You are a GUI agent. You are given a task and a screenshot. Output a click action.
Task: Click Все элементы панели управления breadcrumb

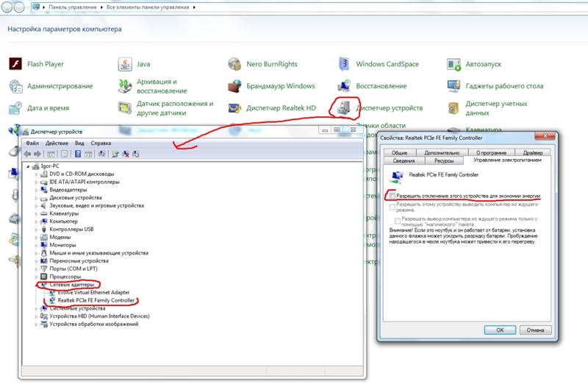coord(148,7)
